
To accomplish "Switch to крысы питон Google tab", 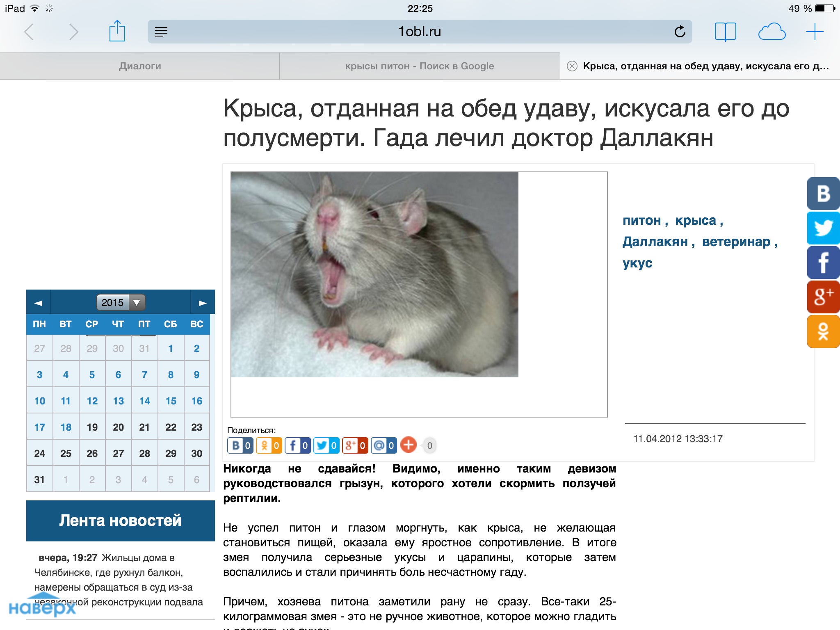I will pos(419,66).
